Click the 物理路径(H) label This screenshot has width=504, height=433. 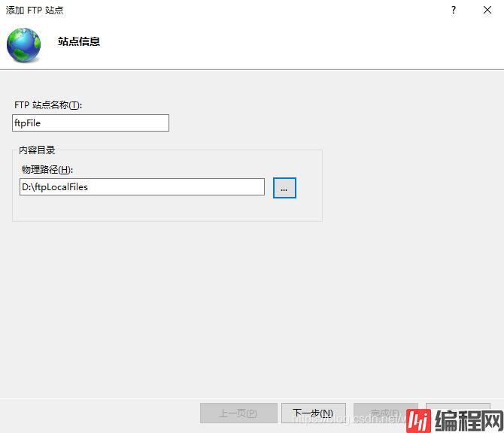pos(47,169)
